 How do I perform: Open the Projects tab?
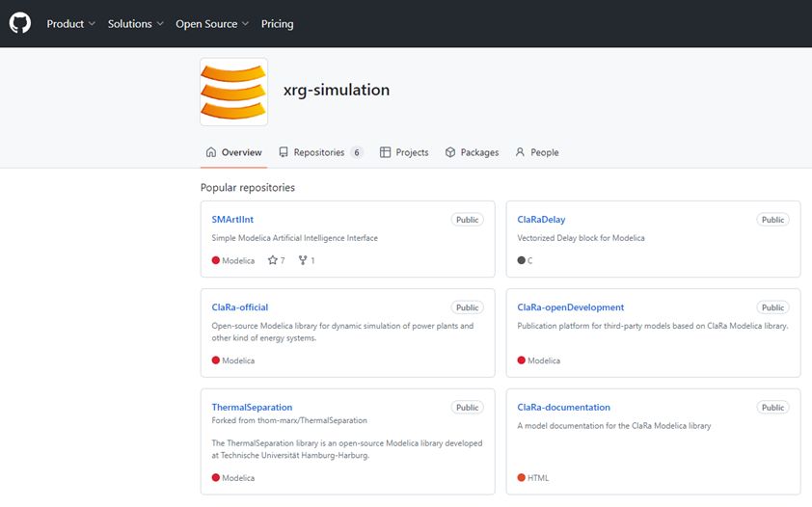tap(404, 152)
